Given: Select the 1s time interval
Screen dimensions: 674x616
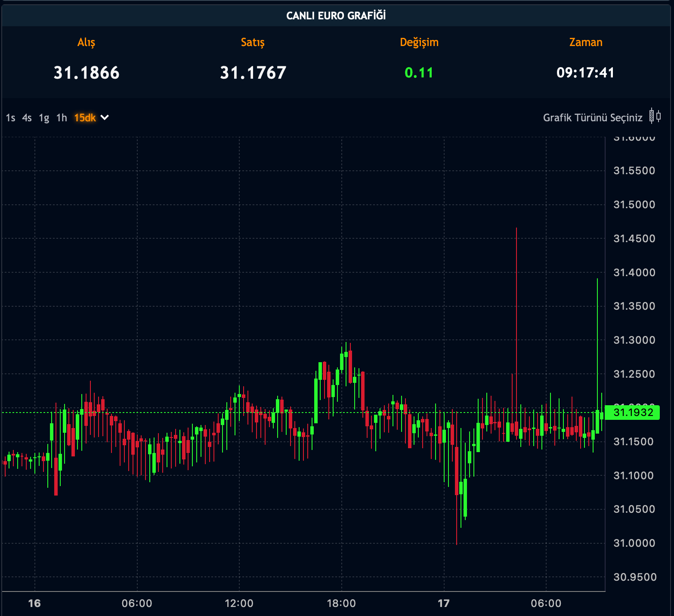Looking at the screenshot, I should pyautogui.click(x=11, y=118).
